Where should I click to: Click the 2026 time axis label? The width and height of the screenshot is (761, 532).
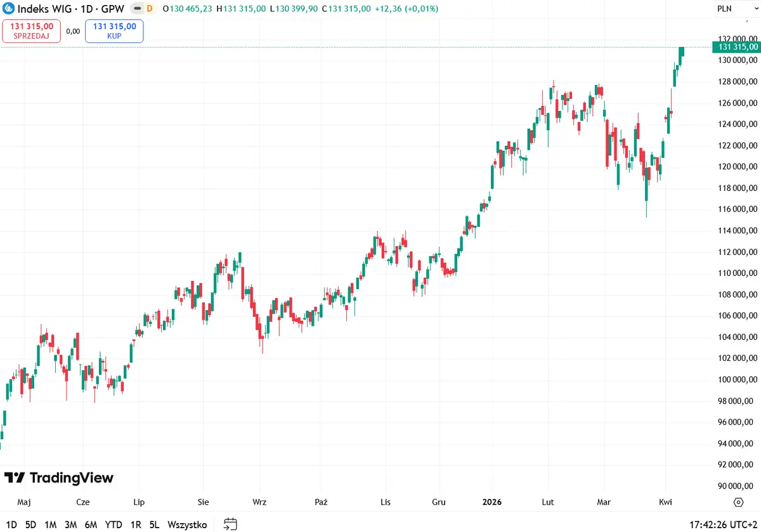491,502
